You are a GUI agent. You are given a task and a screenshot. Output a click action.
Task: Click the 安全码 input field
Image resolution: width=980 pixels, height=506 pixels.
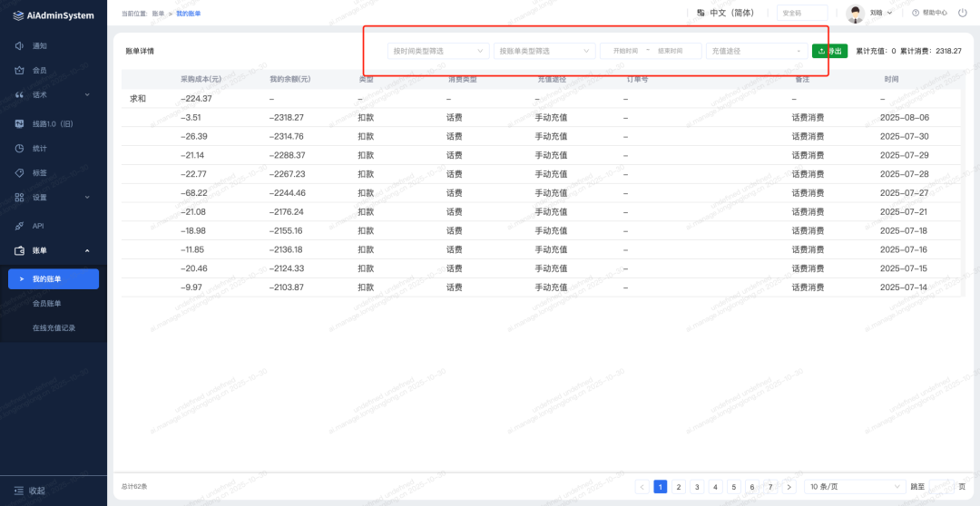tap(802, 13)
